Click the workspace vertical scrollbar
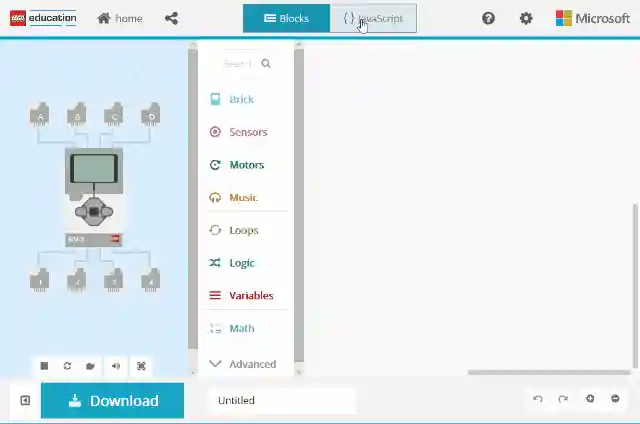This screenshot has width=640, height=424. 635,286
